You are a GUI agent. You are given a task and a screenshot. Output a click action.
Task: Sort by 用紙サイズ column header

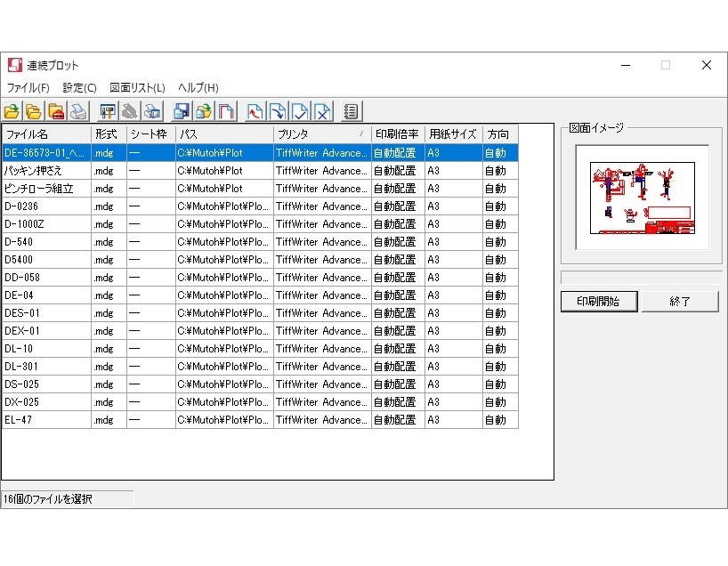pyautogui.click(x=454, y=134)
